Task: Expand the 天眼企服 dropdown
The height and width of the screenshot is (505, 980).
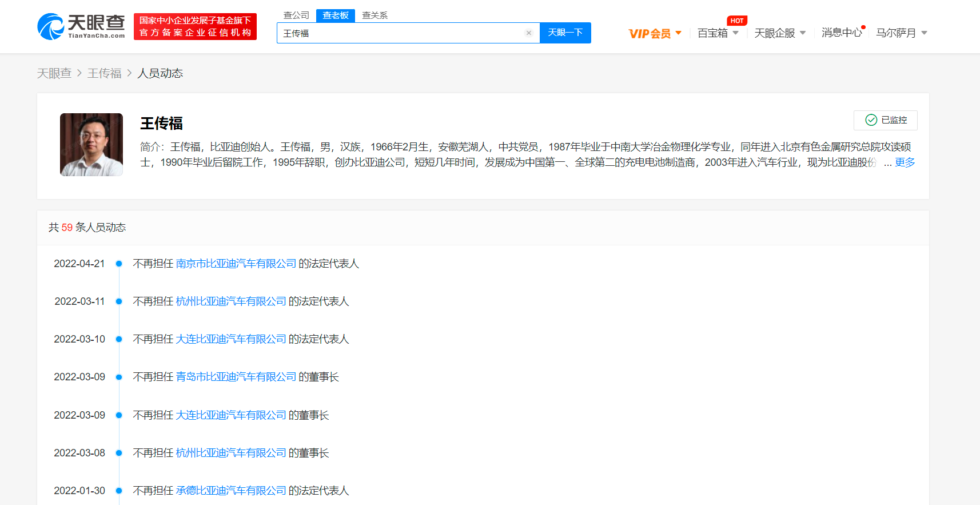Action: click(779, 33)
